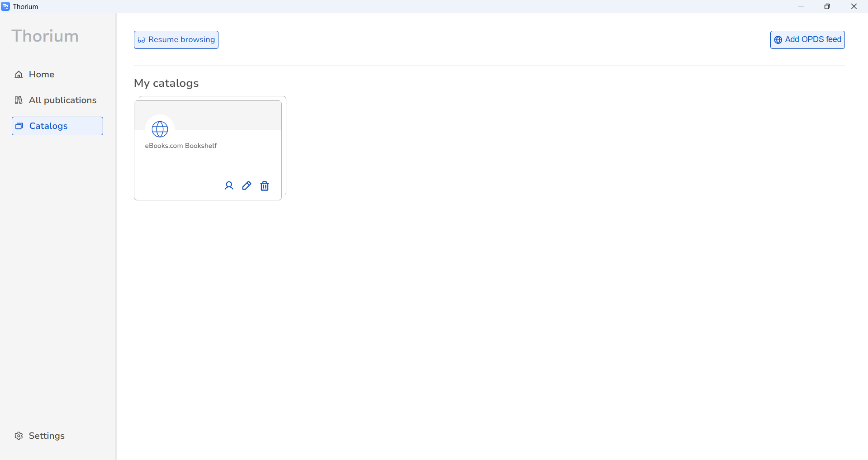Restore down the Thorium window
The image size is (868, 460).
coord(827,6)
